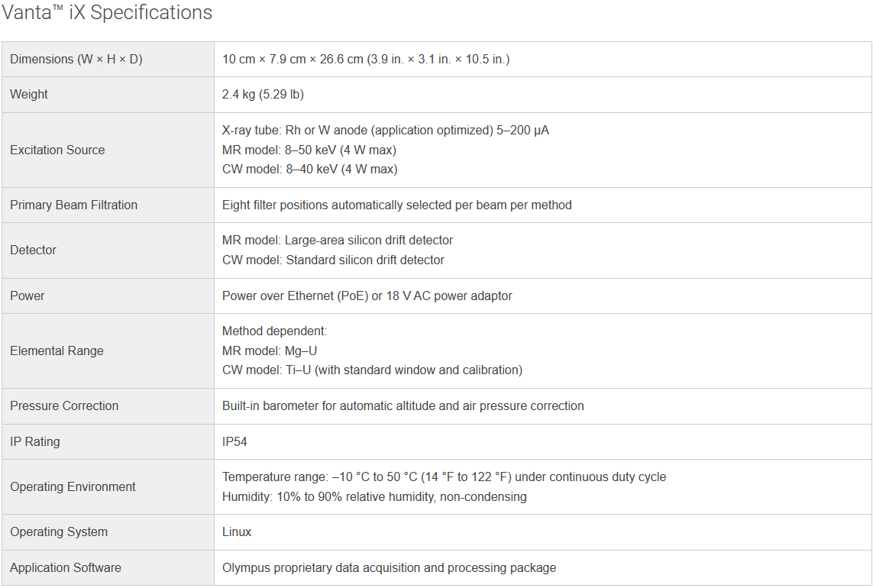The image size is (873, 588).
Task: Click the Power row label
Action: coord(27,296)
